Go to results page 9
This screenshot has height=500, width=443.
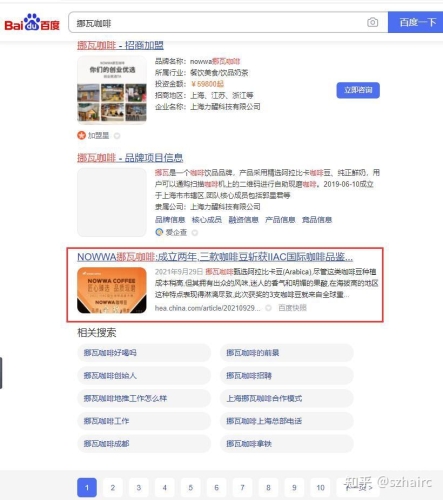(294, 488)
